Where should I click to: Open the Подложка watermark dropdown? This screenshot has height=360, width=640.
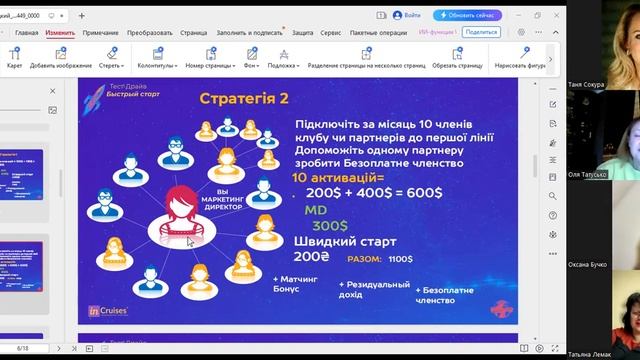[x=284, y=57]
